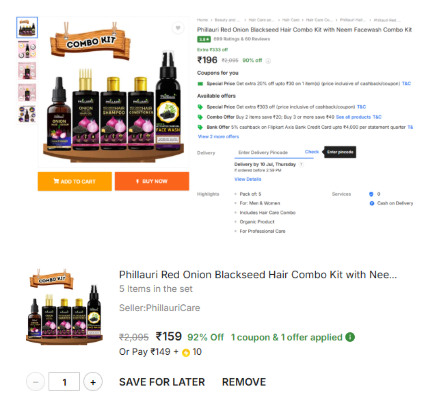Screen dimensions: 437x407
Task: Add product to wishlist with heart icon
Action: (178, 28)
